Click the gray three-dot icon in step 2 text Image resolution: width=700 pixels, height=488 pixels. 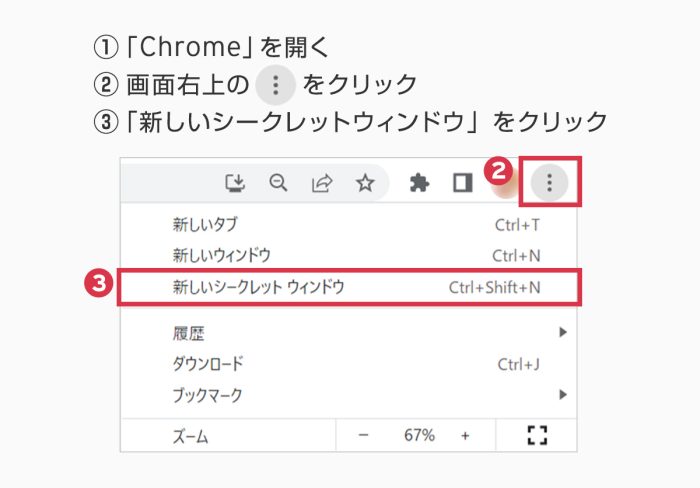point(275,85)
